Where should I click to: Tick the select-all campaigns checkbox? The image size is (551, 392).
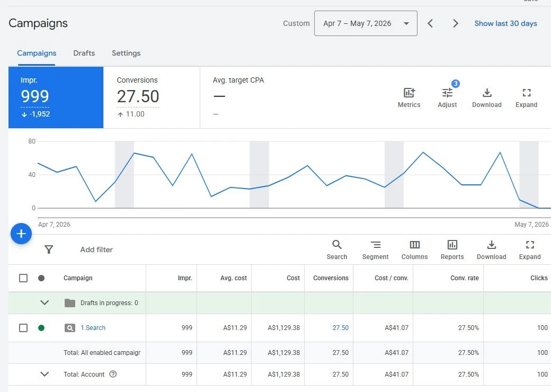tap(23, 278)
